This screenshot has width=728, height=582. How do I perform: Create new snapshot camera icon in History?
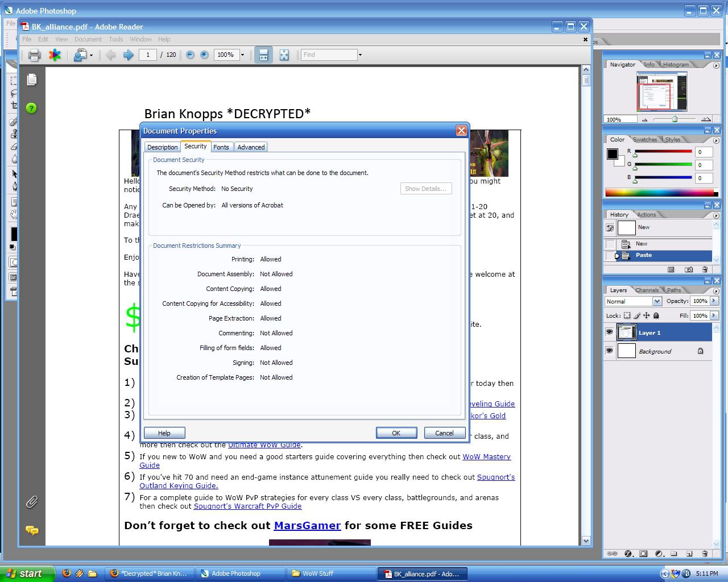click(689, 269)
